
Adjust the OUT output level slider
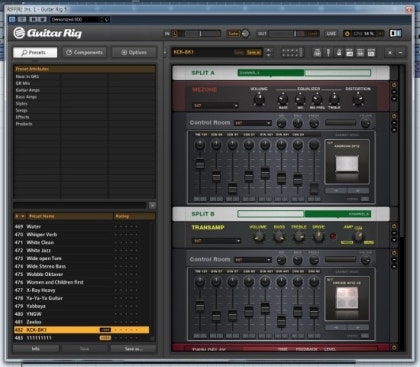[x=286, y=34]
